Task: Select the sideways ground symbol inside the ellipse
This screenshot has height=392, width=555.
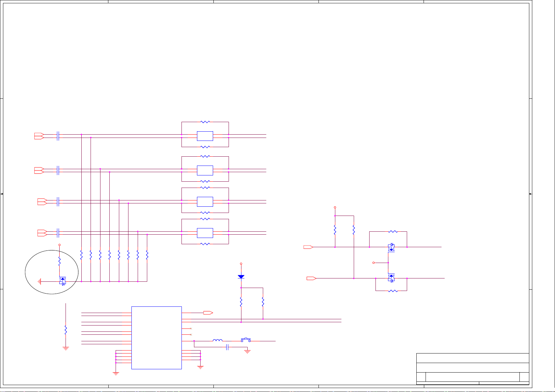Action: pyautogui.click(x=39, y=281)
